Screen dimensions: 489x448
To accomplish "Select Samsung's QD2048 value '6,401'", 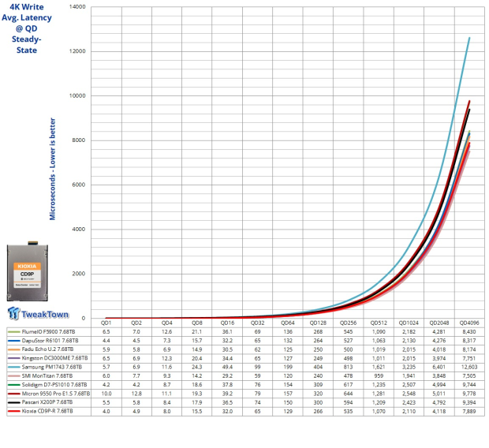I will click(439, 368).
